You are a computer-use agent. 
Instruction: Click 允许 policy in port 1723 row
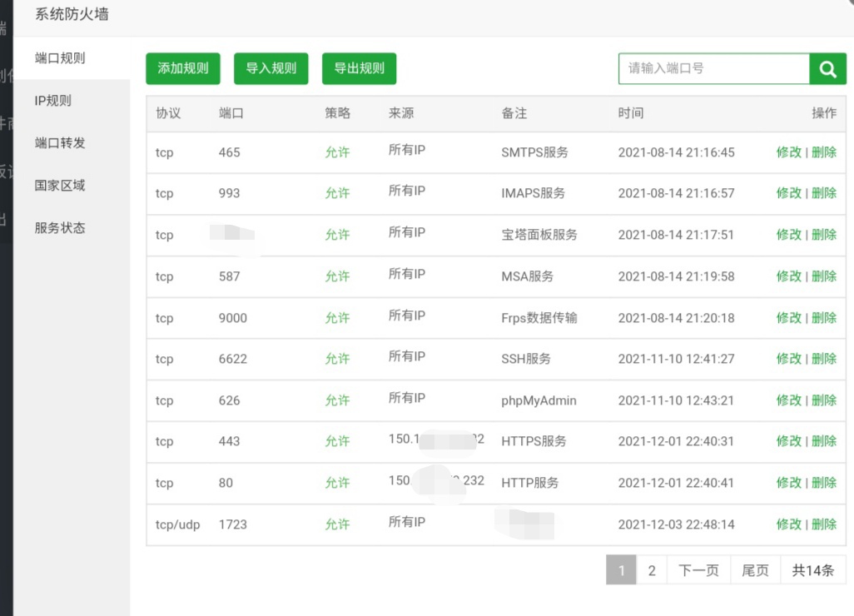pyautogui.click(x=338, y=524)
